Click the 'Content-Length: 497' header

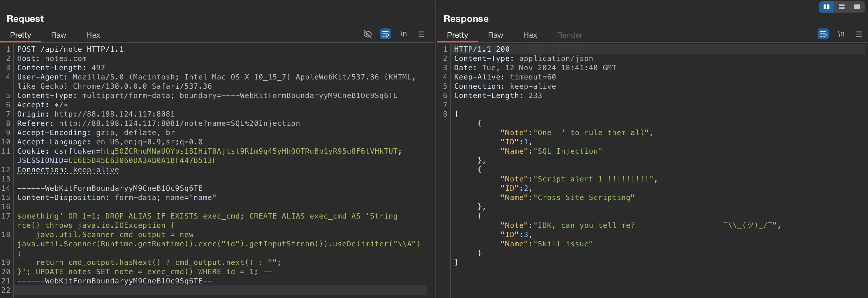(61, 68)
